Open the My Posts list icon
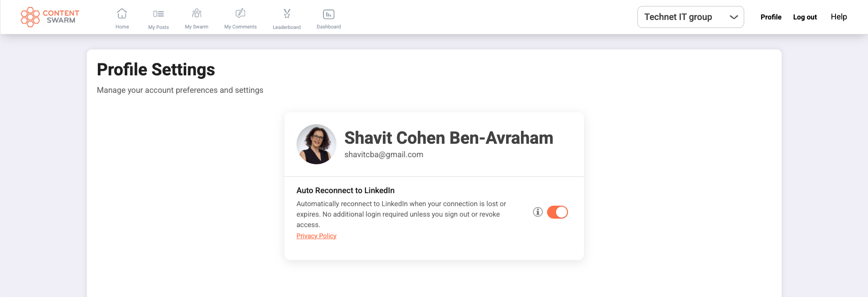This screenshot has width=868, height=297. tap(159, 14)
